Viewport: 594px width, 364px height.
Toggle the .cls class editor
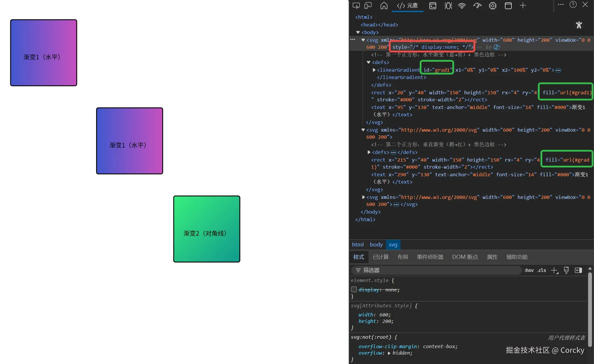(x=542, y=270)
